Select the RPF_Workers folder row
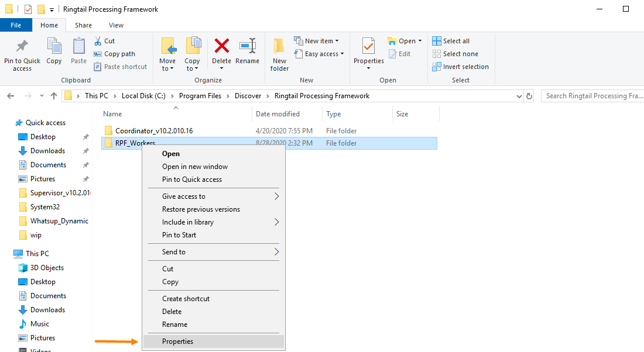Image resolution: width=644 pixels, height=352 pixels. click(269, 143)
